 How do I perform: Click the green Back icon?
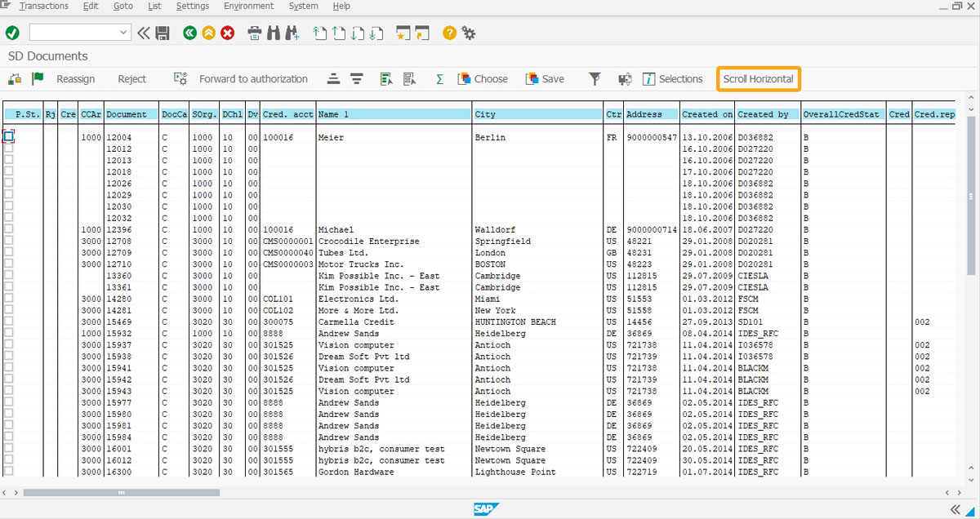(190, 33)
